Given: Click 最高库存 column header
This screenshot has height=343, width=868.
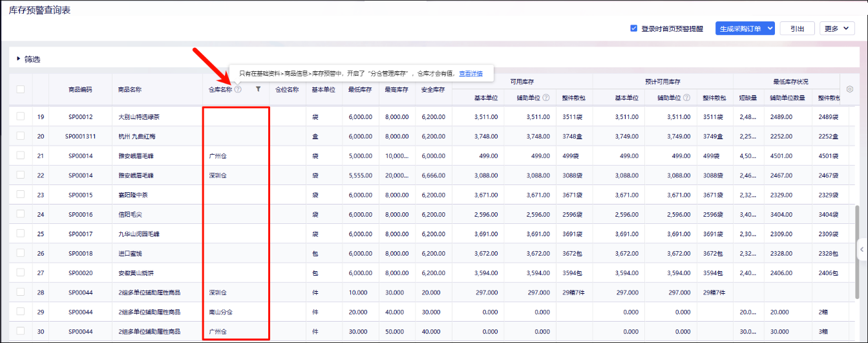Looking at the screenshot, I should pyautogui.click(x=397, y=90).
